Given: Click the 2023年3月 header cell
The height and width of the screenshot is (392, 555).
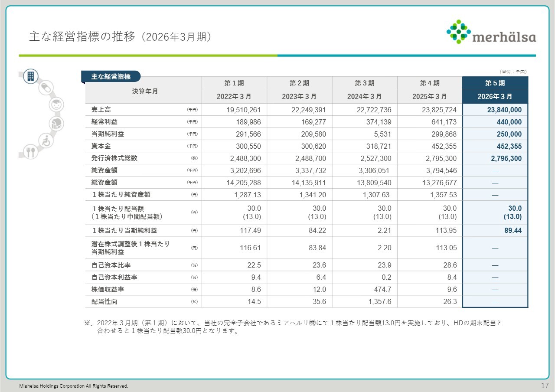Looking at the screenshot, I should click(299, 96).
